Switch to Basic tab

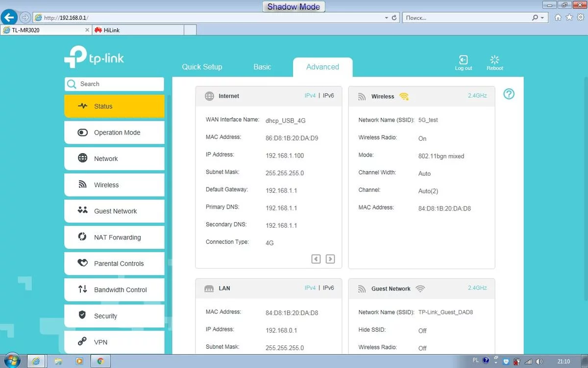262,67
